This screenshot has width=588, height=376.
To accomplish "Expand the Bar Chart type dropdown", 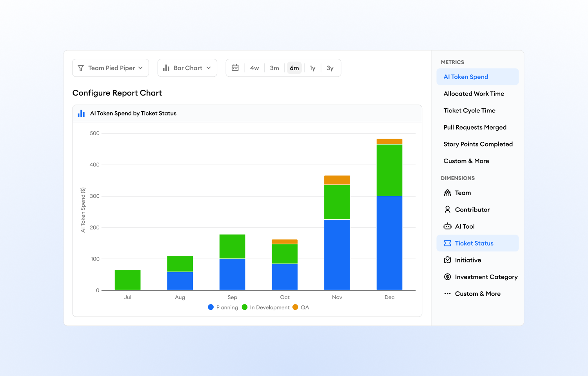I will pyautogui.click(x=187, y=68).
